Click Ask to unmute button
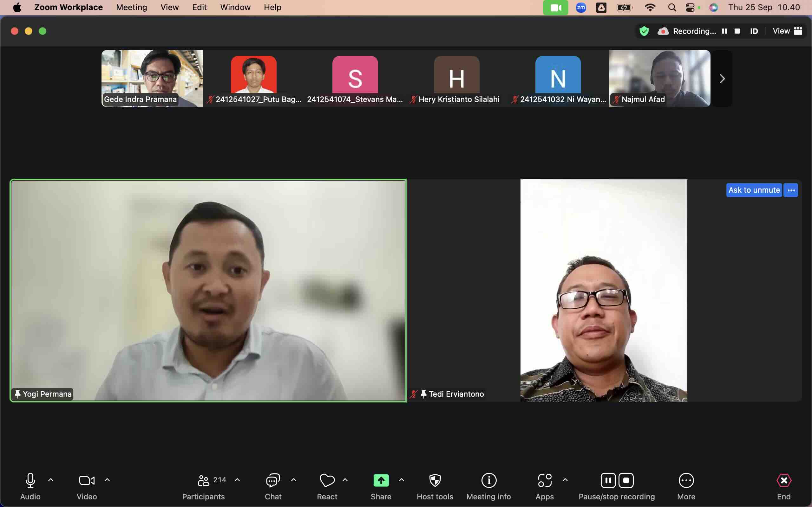Screen dimensions: 812x507 pos(754,190)
